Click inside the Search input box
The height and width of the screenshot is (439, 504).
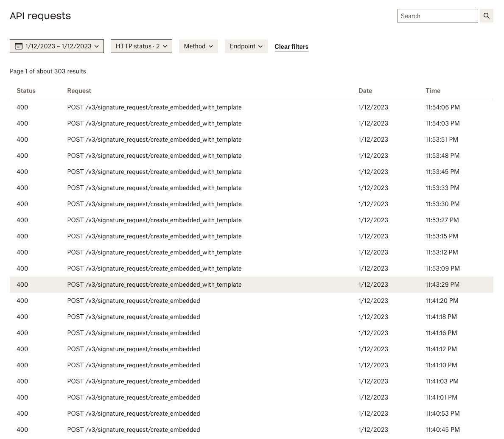click(x=437, y=16)
